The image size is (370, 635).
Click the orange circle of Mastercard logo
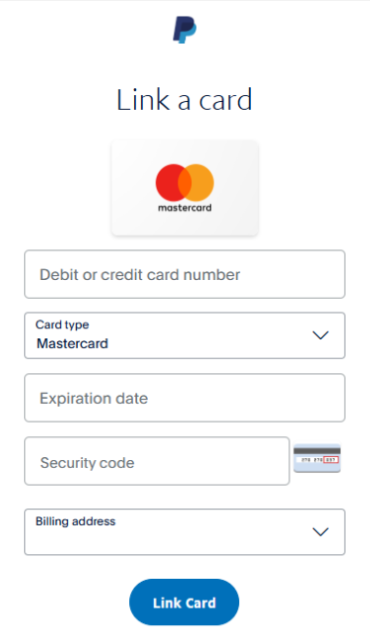(200, 183)
